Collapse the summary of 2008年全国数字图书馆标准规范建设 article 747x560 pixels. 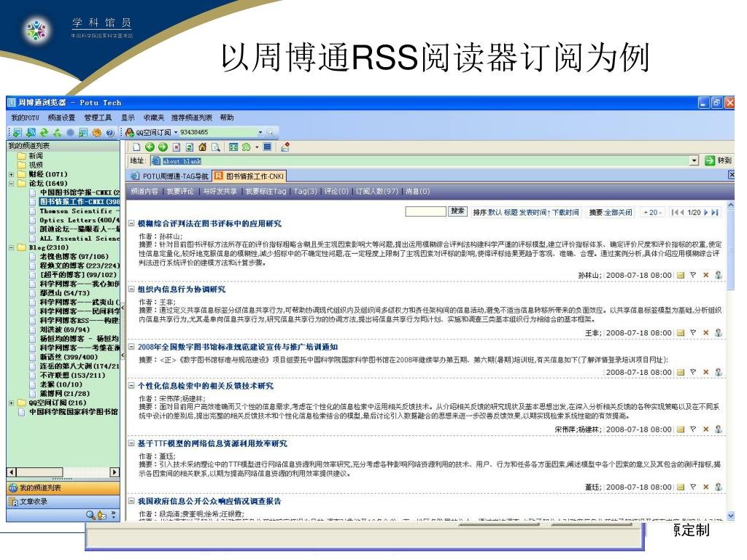tap(131, 346)
